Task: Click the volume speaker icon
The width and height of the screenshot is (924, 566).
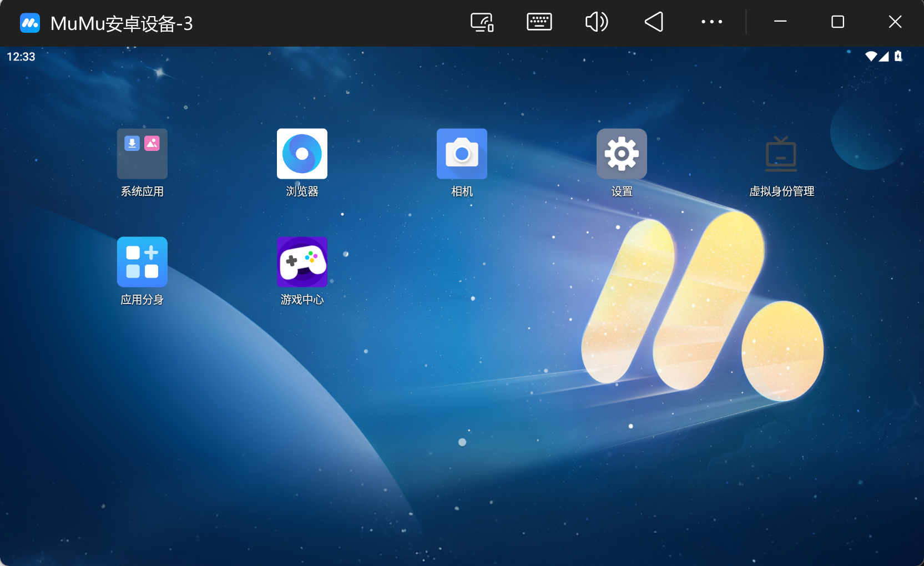Action: (x=597, y=22)
